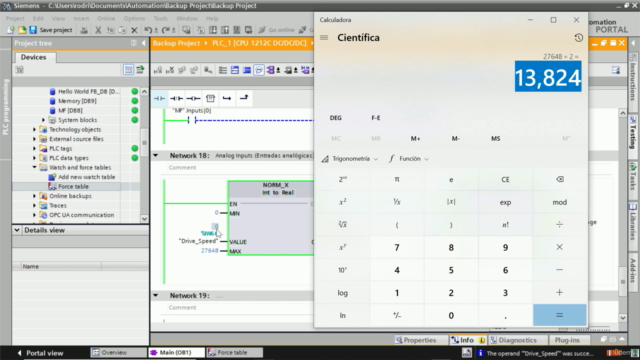Expand the System blocks tree node
The height and width of the screenshot is (360, 640).
[43, 120]
